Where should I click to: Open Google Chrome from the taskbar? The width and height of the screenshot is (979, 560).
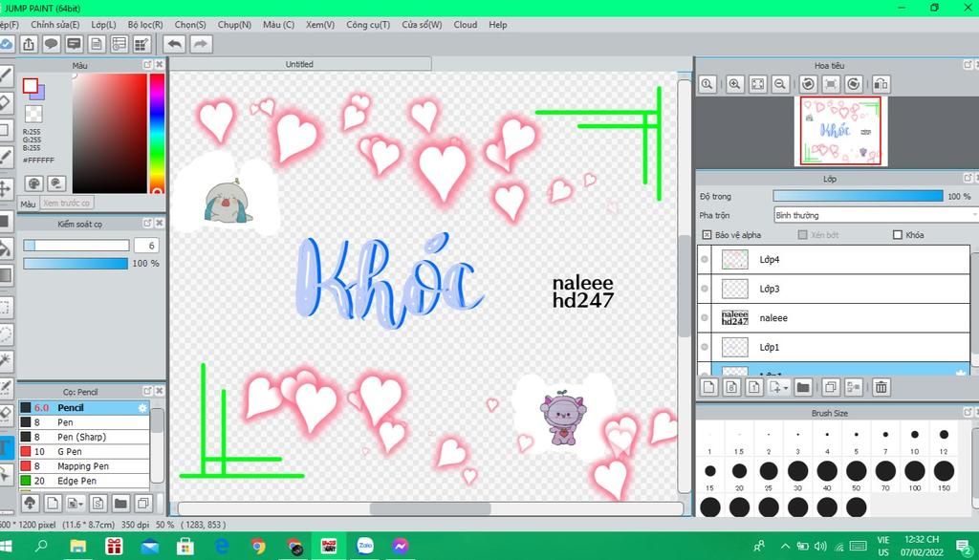tap(257, 547)
